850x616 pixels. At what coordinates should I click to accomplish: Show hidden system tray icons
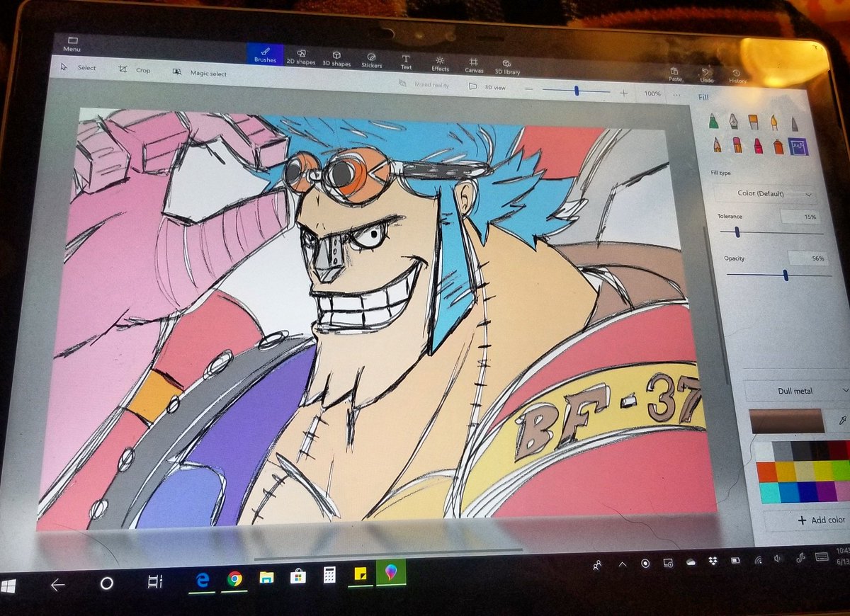coord(622,564)
